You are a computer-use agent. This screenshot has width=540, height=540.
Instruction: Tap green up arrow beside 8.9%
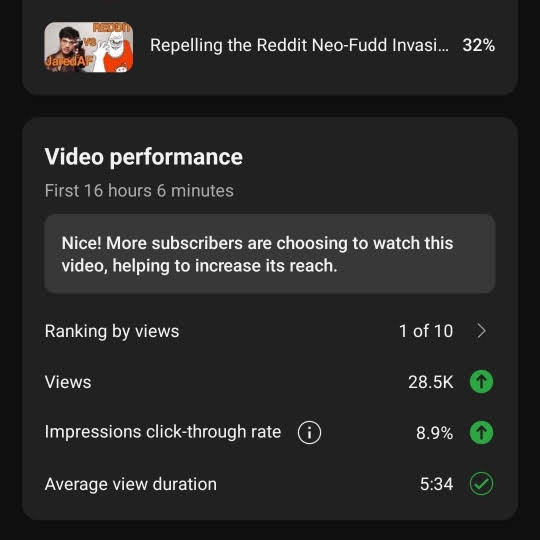pos(481,432)
